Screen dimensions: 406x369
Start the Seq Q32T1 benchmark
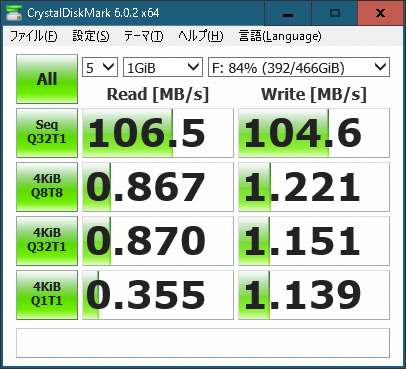[x=47, y=133]
